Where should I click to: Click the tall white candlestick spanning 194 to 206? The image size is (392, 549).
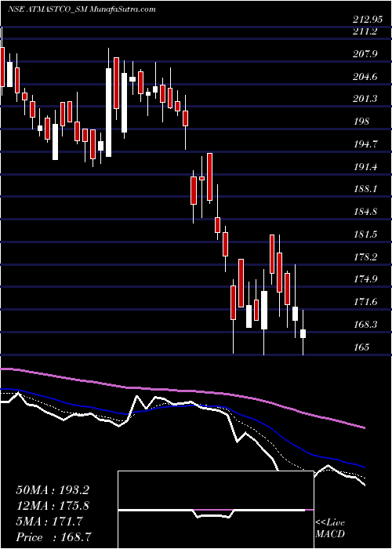coord(109,112)
